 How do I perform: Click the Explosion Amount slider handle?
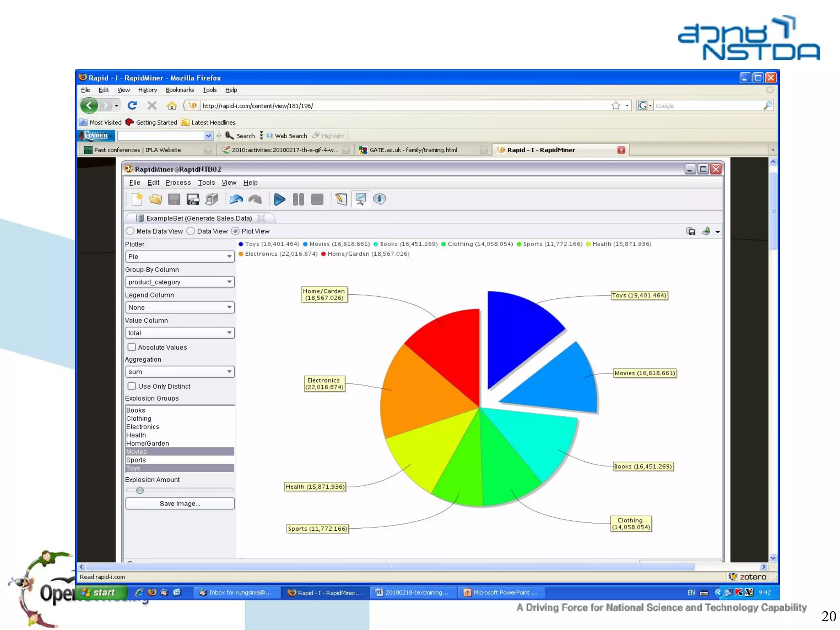pyautogui.click(x=140, y=490)
